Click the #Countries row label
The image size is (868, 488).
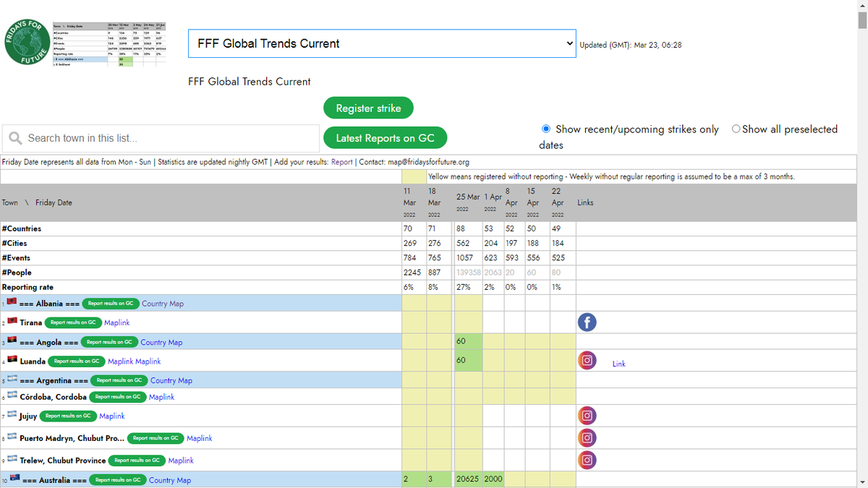point(22,228)
